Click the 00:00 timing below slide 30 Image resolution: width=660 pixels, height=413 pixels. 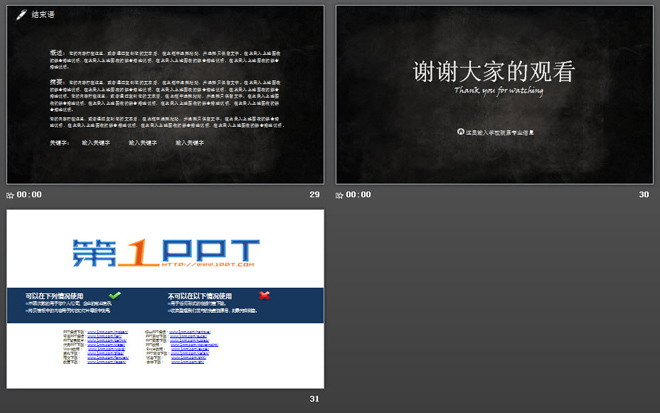click(x=358, y=195)
